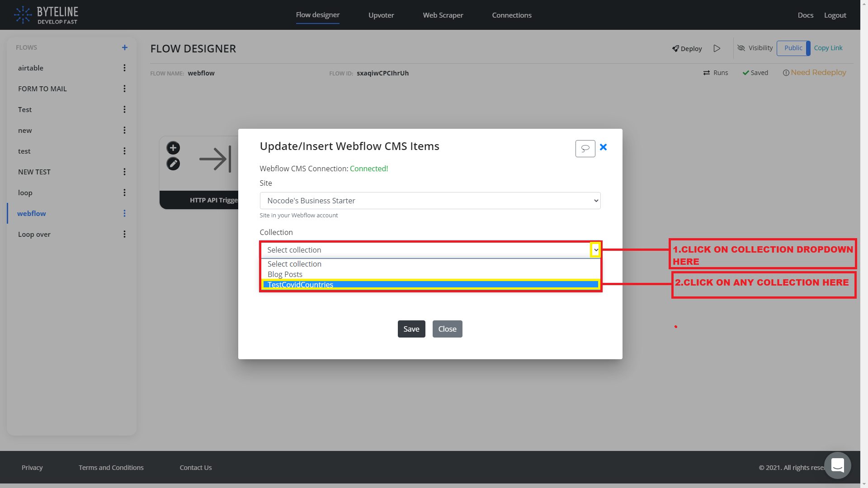The height and width of the screenshot is (488, 868).
Task: Switch to Flow designer tab
Action: tap(317, 15)
